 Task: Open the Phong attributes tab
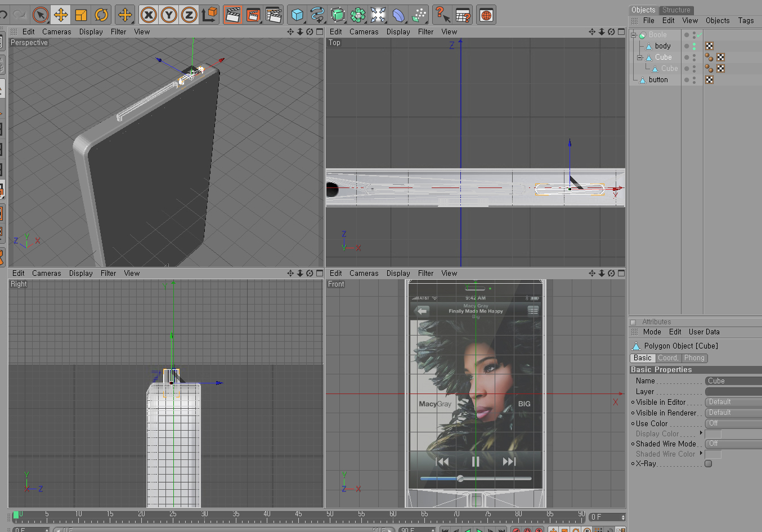(694, 358)
